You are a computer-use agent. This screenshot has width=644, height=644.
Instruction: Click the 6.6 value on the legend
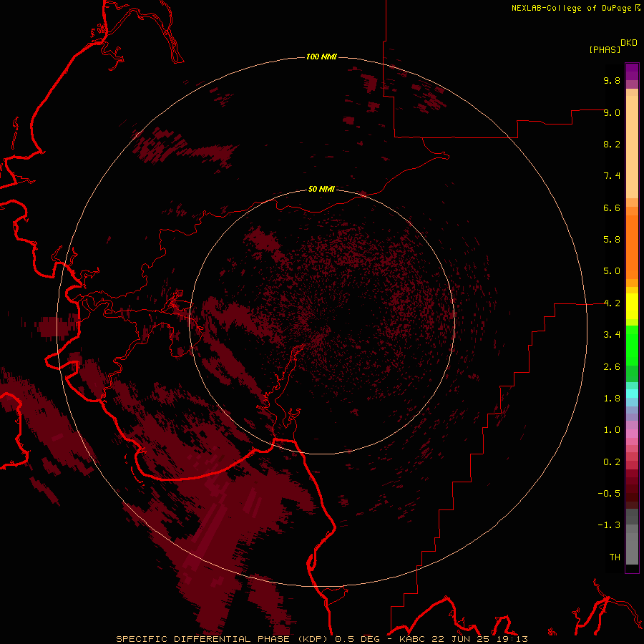tap(612, 208)
